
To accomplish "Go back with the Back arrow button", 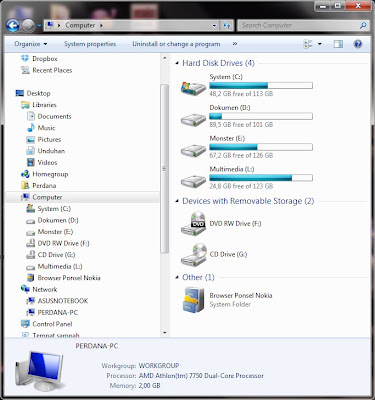I will pos(13,25).
